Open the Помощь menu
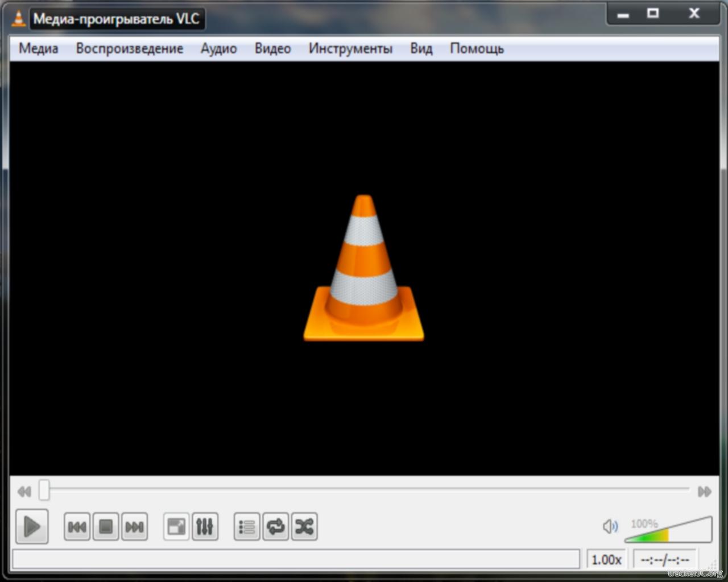Viewport: 728px width, 582px height. coord(477,49)
